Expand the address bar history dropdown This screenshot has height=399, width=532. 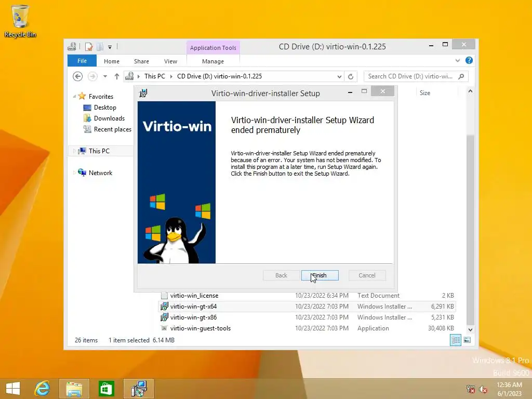(339, 76)
